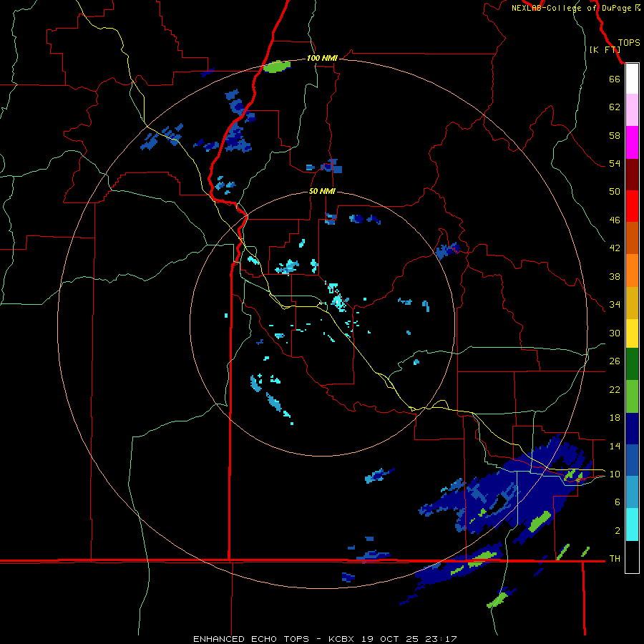The height and width of the screenshot is (644, 644).
Task: Click the legend value 2
Action: pos(618,530)
